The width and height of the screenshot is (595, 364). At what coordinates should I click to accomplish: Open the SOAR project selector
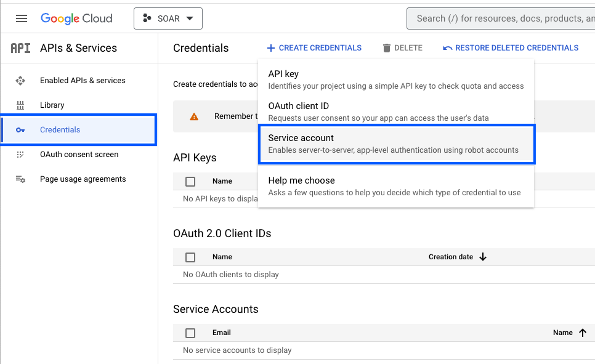(x=168, y=18)
